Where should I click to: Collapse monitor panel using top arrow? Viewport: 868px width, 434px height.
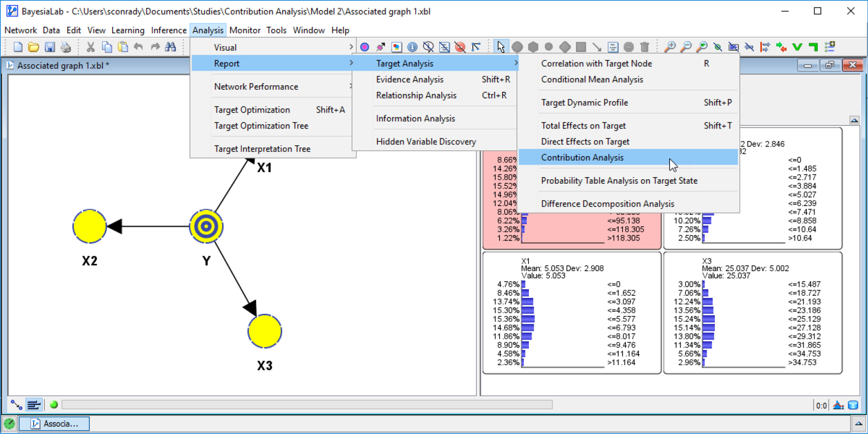point(854,120)
